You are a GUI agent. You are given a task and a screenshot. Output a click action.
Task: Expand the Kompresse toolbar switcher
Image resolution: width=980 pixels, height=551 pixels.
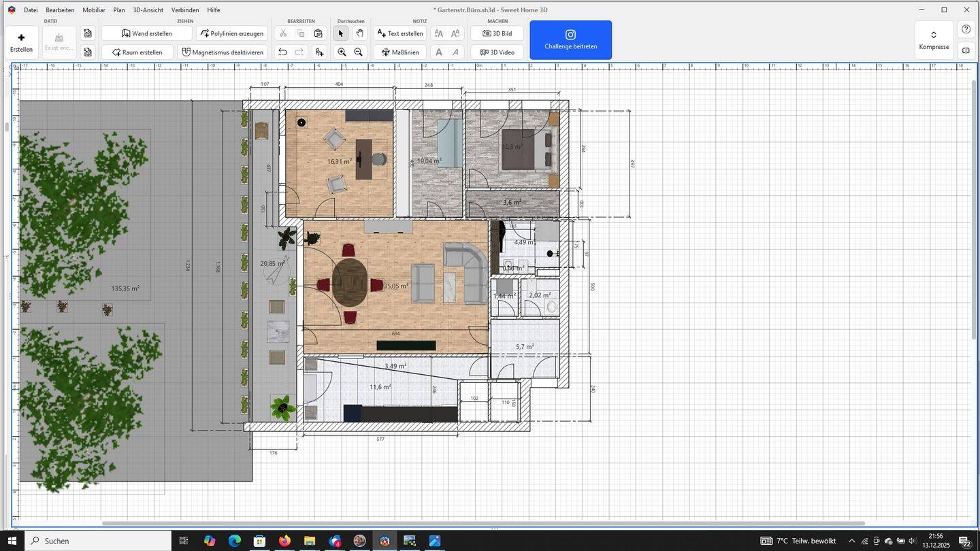click(x=933, y=40)
